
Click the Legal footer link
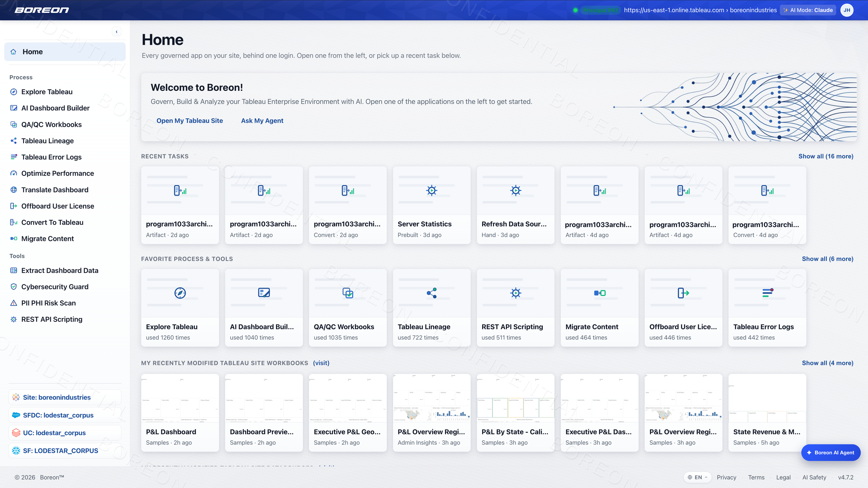[x=783, y=477]
